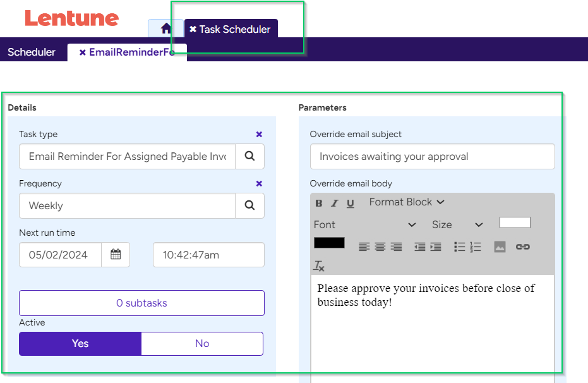Close the EmailReminderFo tab
588x383 pixels.
[83, 52]
